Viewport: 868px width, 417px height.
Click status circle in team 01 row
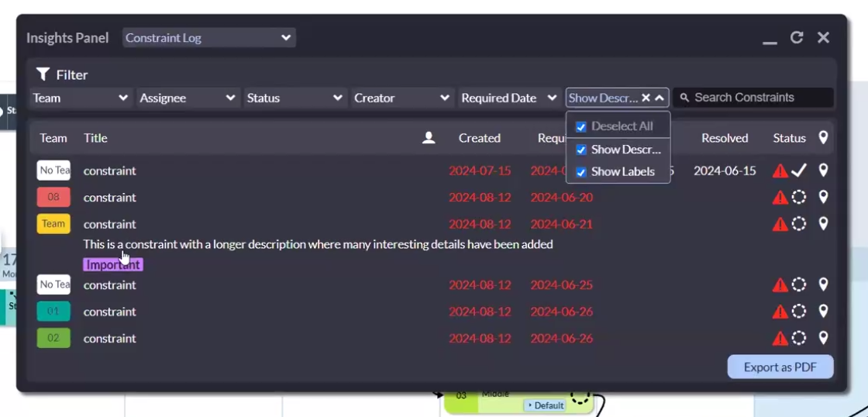[x=799, y=312]
